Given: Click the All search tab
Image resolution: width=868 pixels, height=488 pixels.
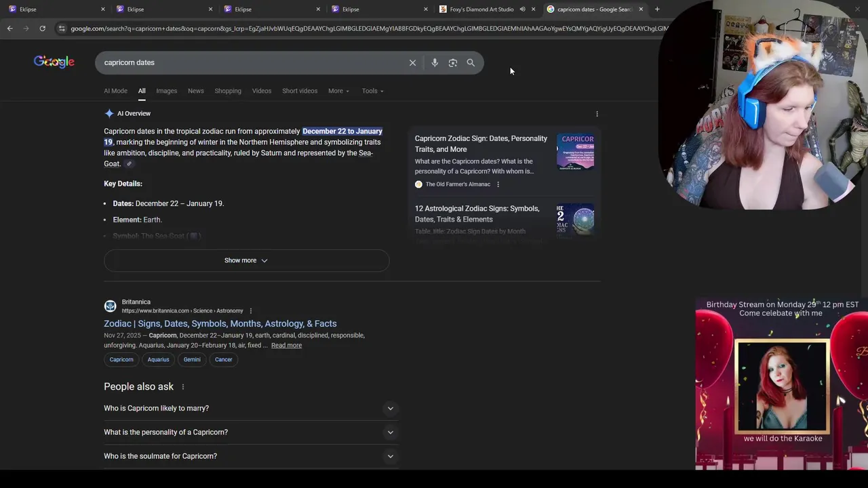Looking at the screenshot, I should tap(142, 91).
